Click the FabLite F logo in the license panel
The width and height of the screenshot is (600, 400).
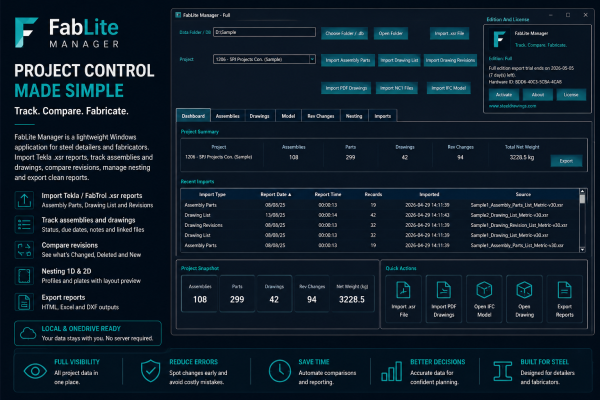coord(499,39)
